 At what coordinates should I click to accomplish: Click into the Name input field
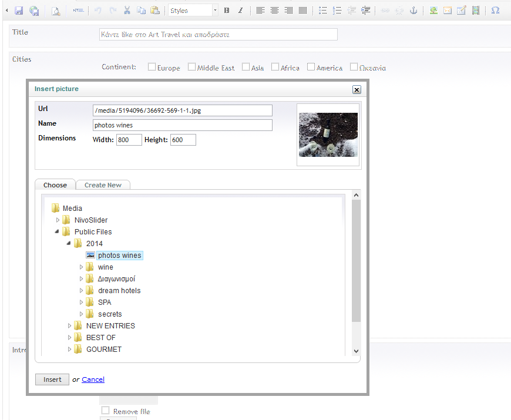pos(183,125)
